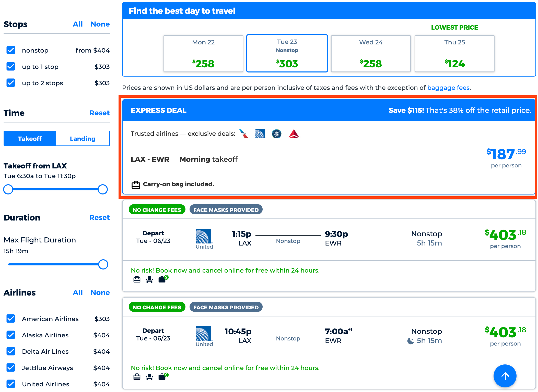Screen dimensions: 538x392
Task: Click the right takeoff time slider handle
Action: click(103, 189)
